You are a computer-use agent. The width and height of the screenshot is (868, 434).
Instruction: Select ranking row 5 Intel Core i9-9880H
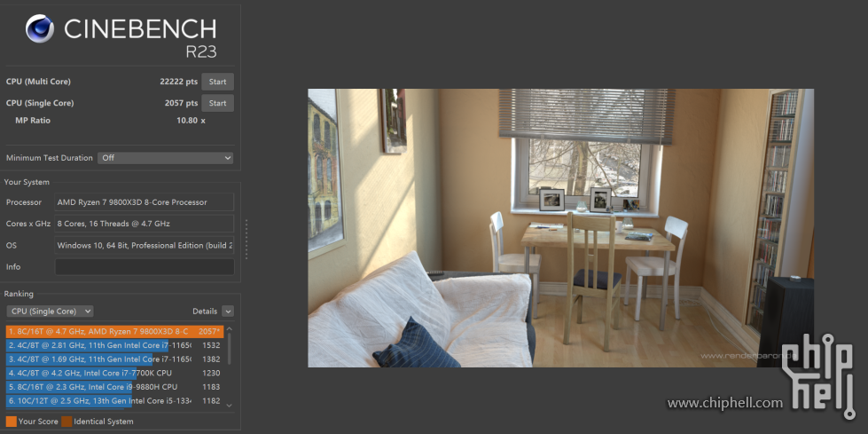pyautogui.click(x=114, y=387)
